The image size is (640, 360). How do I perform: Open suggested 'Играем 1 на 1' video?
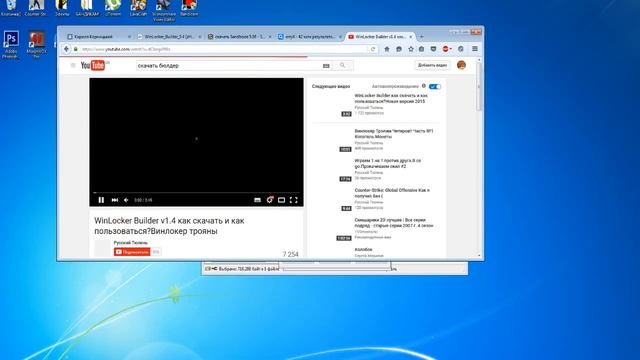click(387, 164)
